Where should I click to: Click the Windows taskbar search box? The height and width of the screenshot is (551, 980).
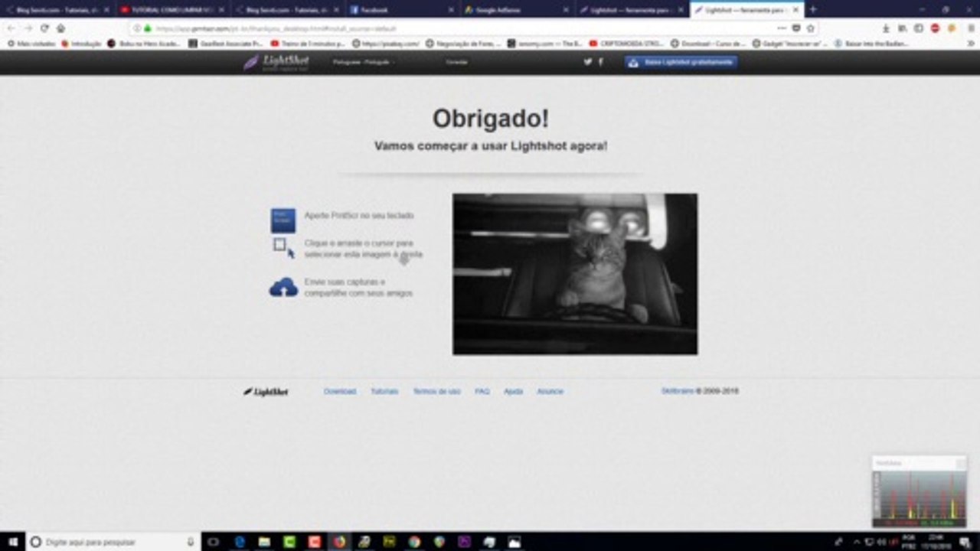pos(113,542)
